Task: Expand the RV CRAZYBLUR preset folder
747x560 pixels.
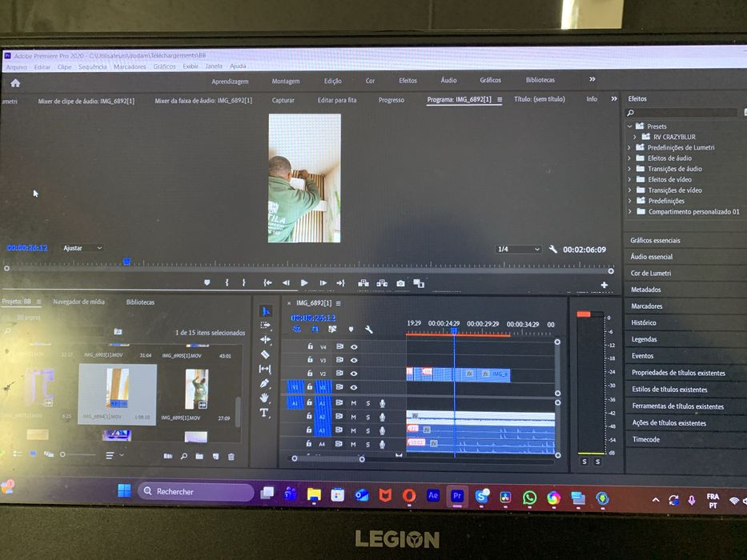Action: (x=635, y=137)
